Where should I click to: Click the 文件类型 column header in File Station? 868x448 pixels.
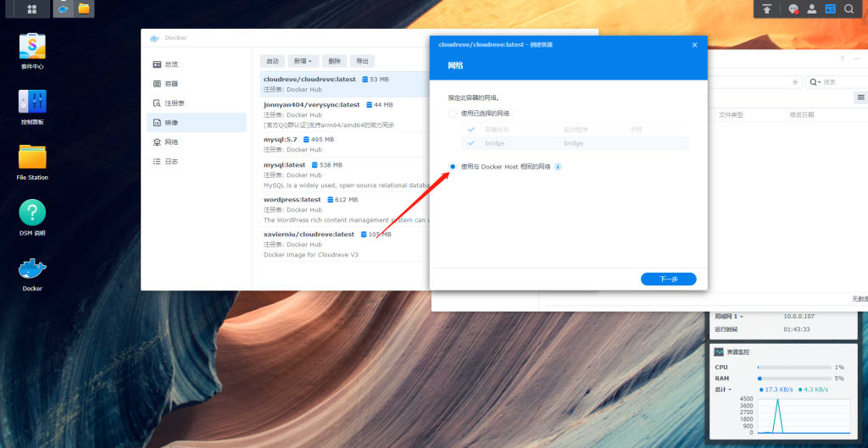[x=730, y=115]
